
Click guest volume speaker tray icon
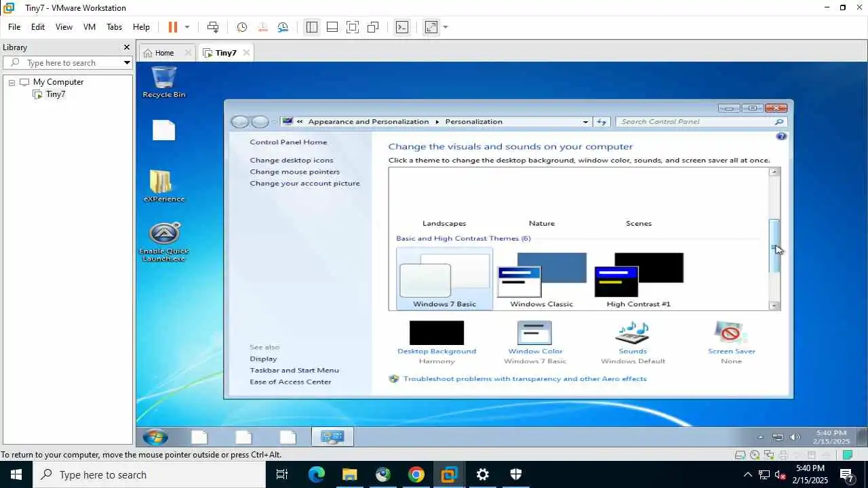(x=795, y=437)
